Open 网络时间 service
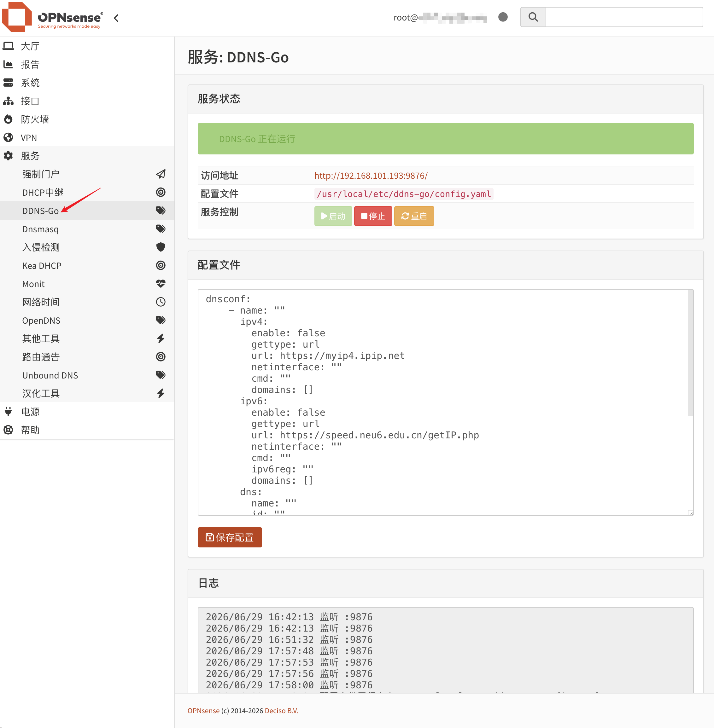The width and height of the screenshot is (714, 728). click(87, 302)
